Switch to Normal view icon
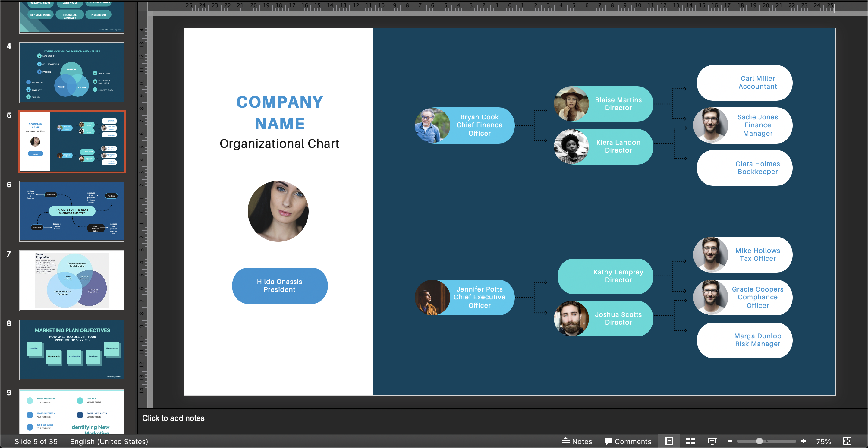 [x=668, y=441]
